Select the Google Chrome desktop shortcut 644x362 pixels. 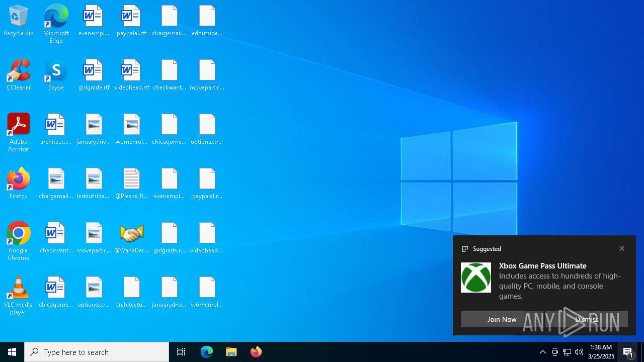(19, 241)
